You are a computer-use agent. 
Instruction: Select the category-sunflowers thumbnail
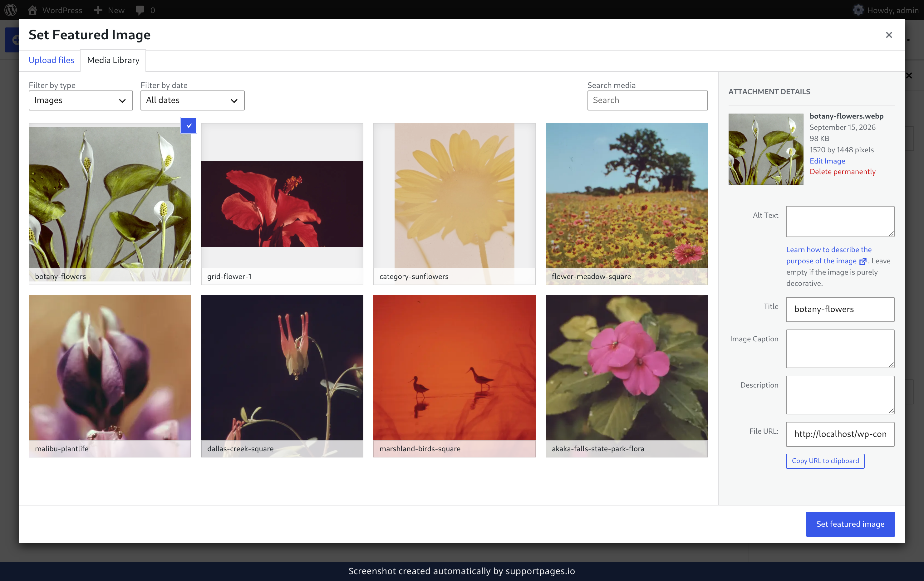[454, 204]
